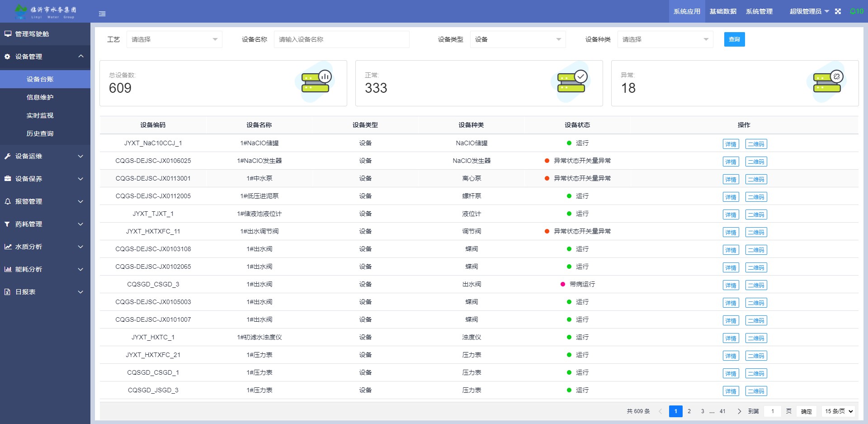This screenshot has width=868, height=424.
Task: Open the 设备种类 dropdown
Action: click(665, 39)
